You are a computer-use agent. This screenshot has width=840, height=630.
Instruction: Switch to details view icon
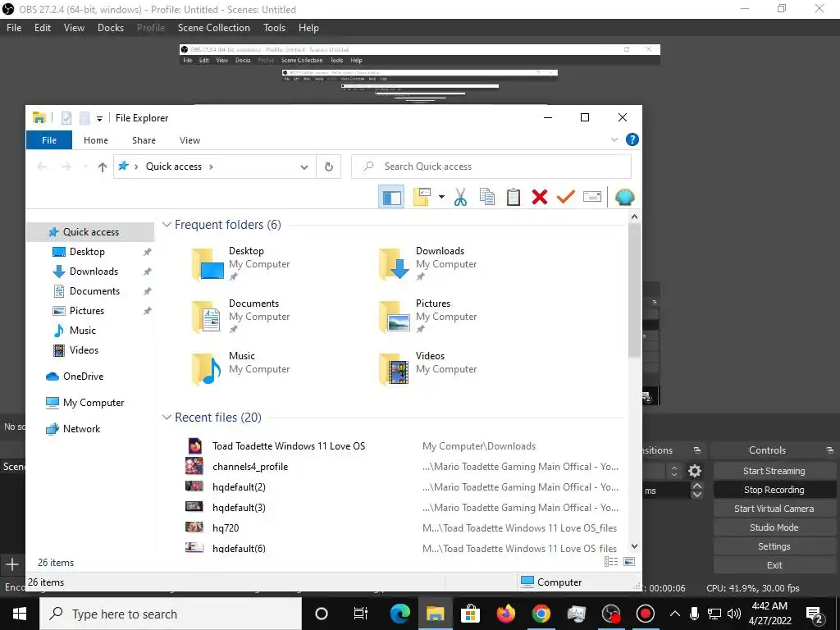(610, 561)
